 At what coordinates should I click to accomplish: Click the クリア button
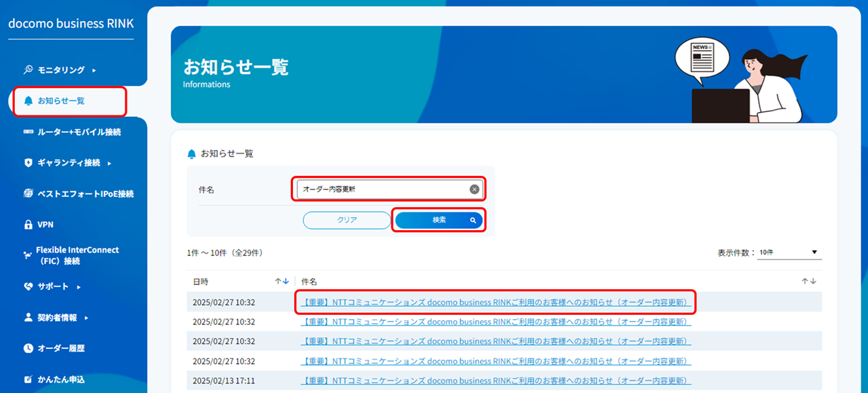click(x=347, y=220)
